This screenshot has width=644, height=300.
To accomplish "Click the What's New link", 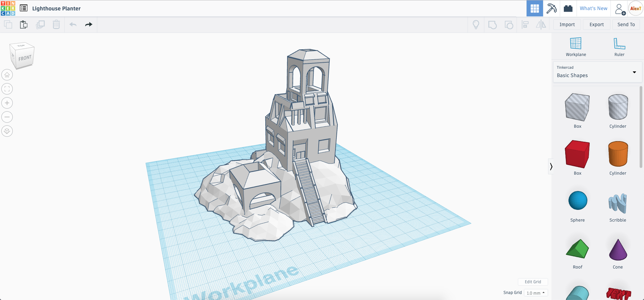I will pyautogui.click(x=593, y=8).
